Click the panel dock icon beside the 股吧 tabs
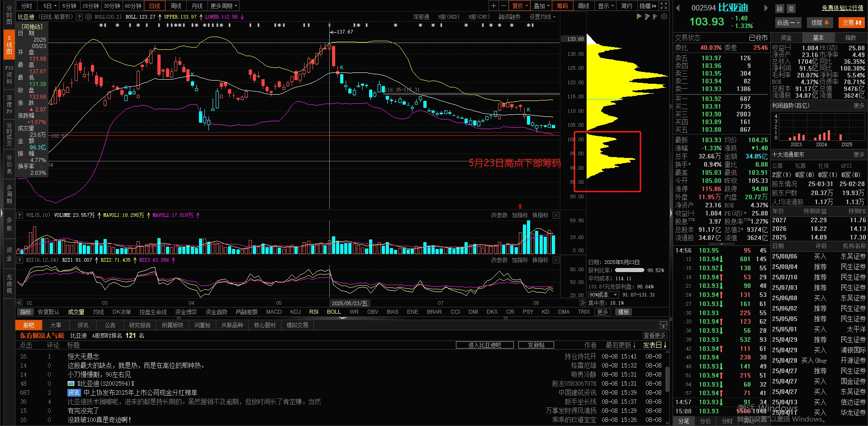The image size is (868, 426). coord(664,325)
